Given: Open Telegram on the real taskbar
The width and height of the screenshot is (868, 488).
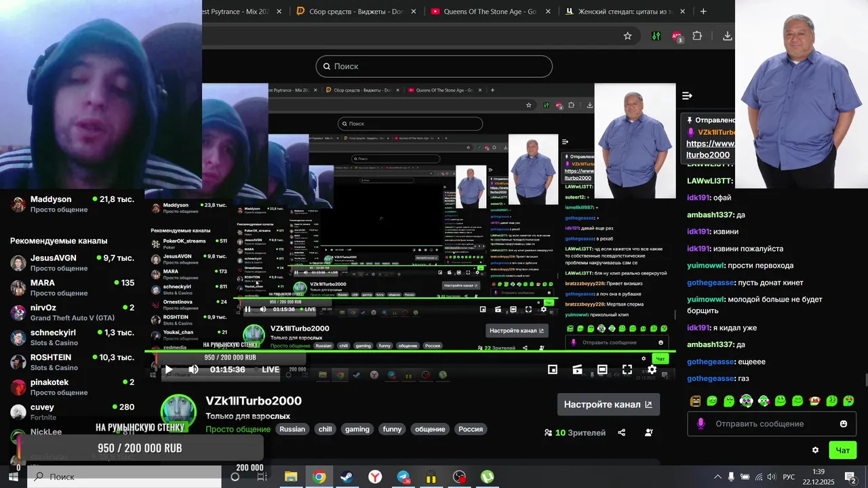Looking at the screenshot, I should tap(403, 476).
